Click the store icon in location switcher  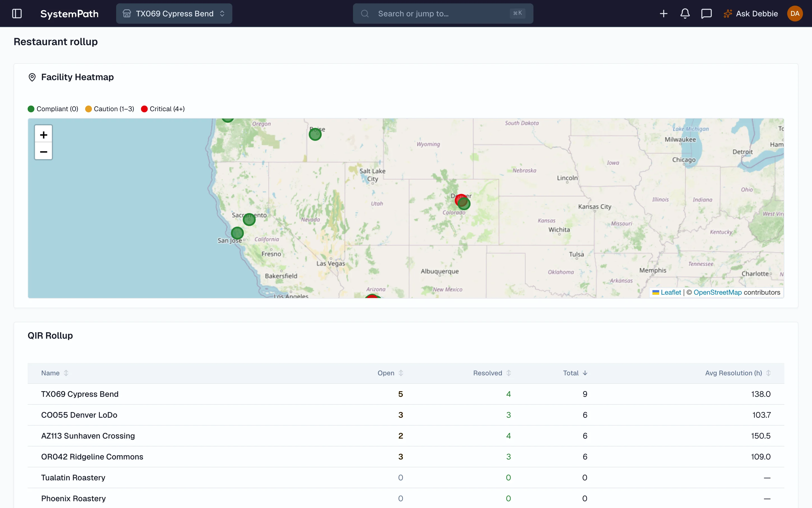click(127, 14)
